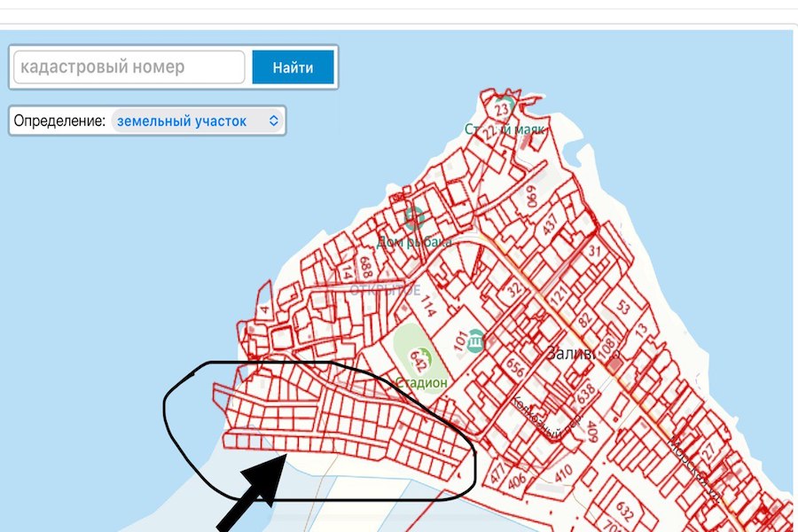Image resolution: width=798 pixels, height=532 pixels.
Task: Pick land parcel labeled 632
Action: [x=623, y=510]
